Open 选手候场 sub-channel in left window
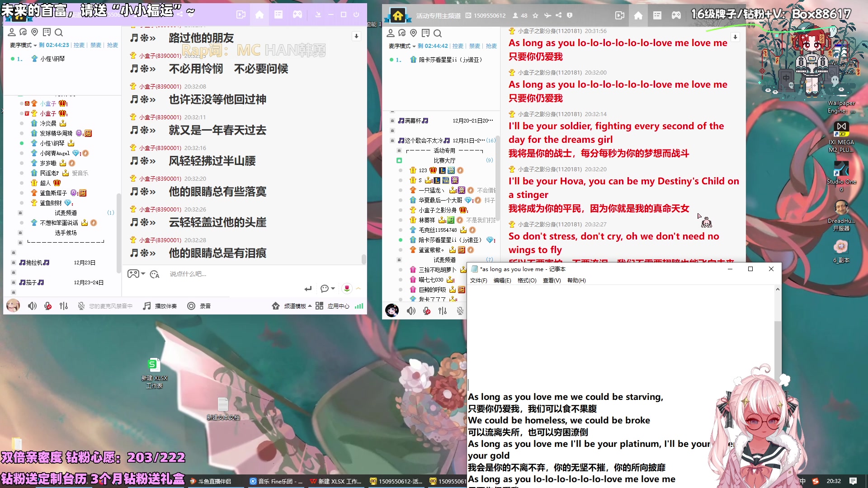Screen dimensions: 868x488 click(x=66, y=233)
